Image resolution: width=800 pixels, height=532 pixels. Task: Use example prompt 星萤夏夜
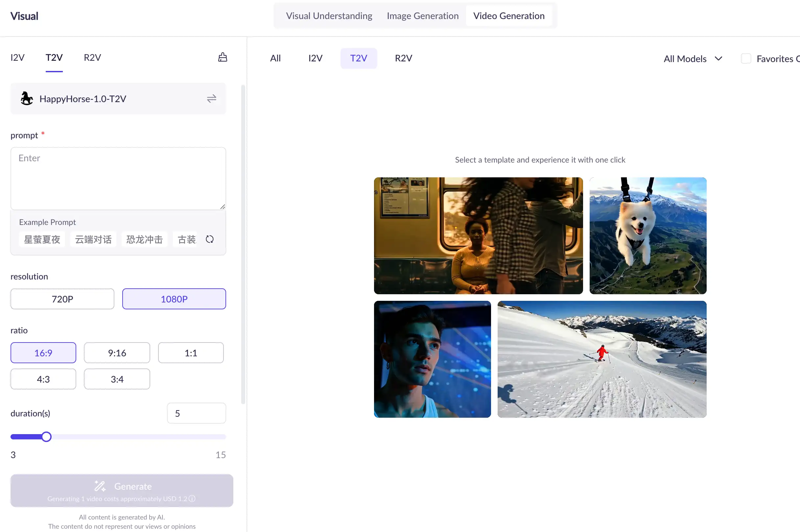coord(42,239)
